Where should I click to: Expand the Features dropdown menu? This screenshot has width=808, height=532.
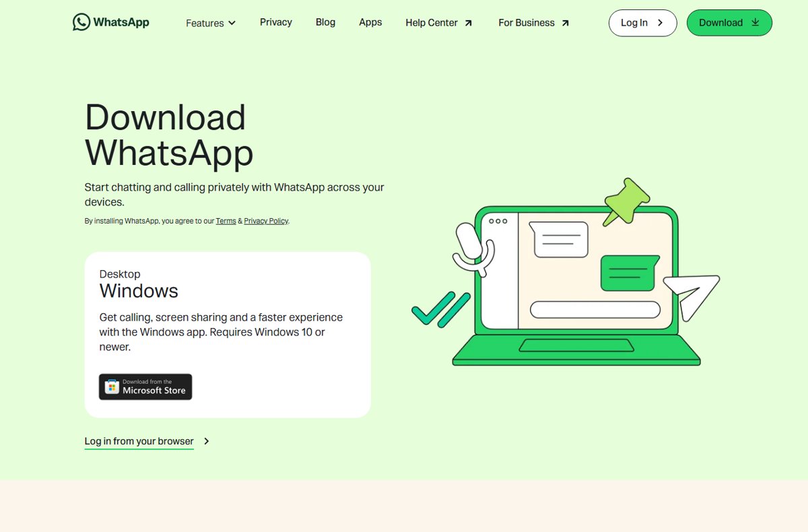tap(211, 23)
